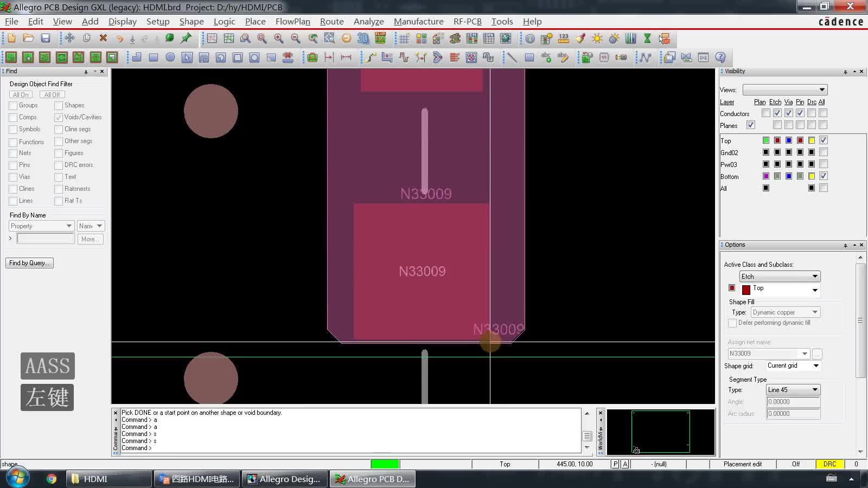Click the Copy tool icon
This screenshot has width=868, height=488.
coord(86,38)
